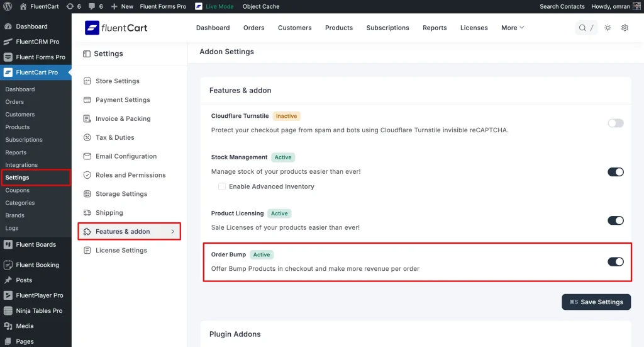Go to Customers in top navigation
Viewport: 644px width, 347px height.
294,28
